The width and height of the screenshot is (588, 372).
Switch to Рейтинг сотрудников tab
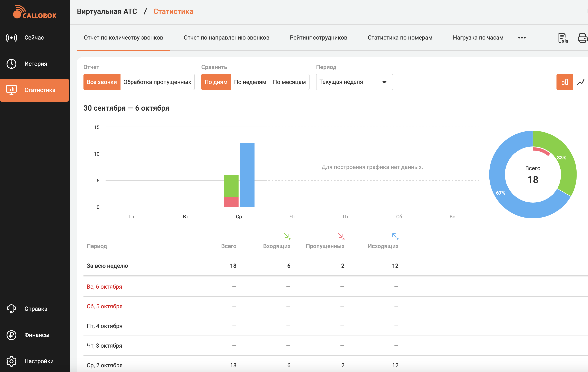(x=318, y=38)
